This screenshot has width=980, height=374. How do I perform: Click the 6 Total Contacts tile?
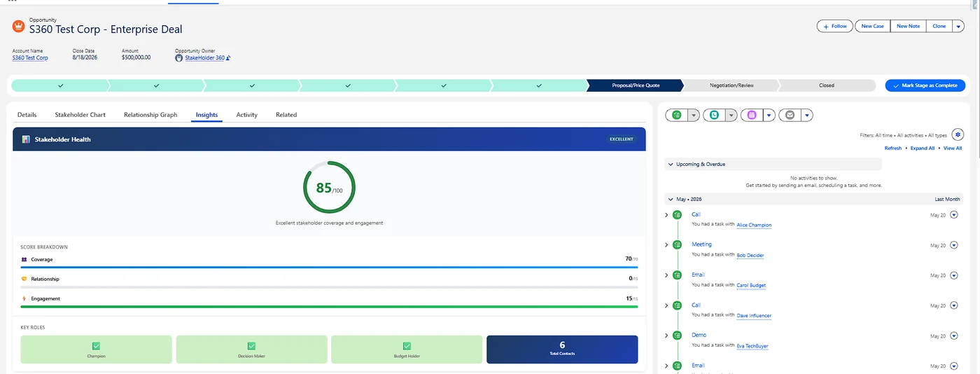[x=562, y=349]
